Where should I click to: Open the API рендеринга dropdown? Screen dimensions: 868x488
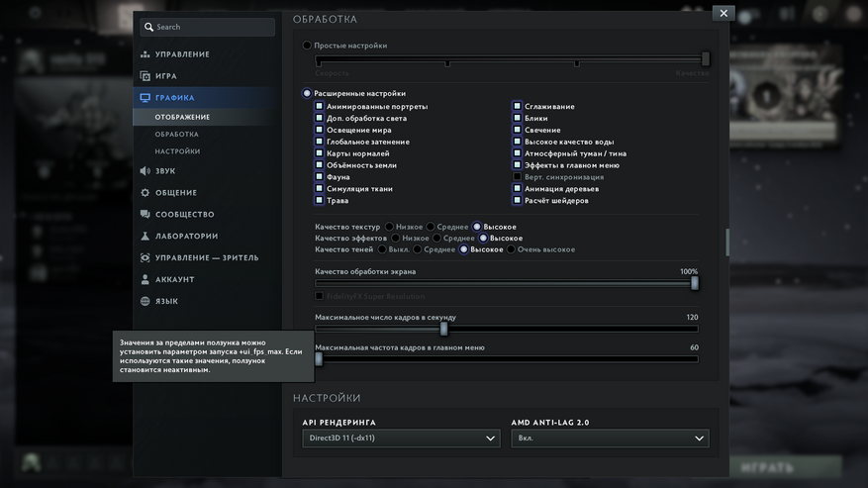(x=401, y=439)
